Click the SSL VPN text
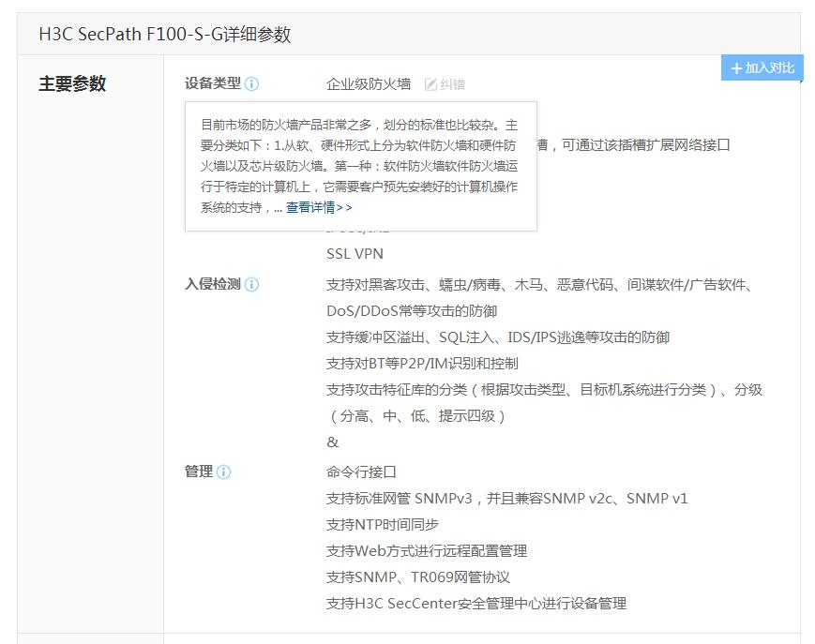Screen dimensions: 815x644 355,254
